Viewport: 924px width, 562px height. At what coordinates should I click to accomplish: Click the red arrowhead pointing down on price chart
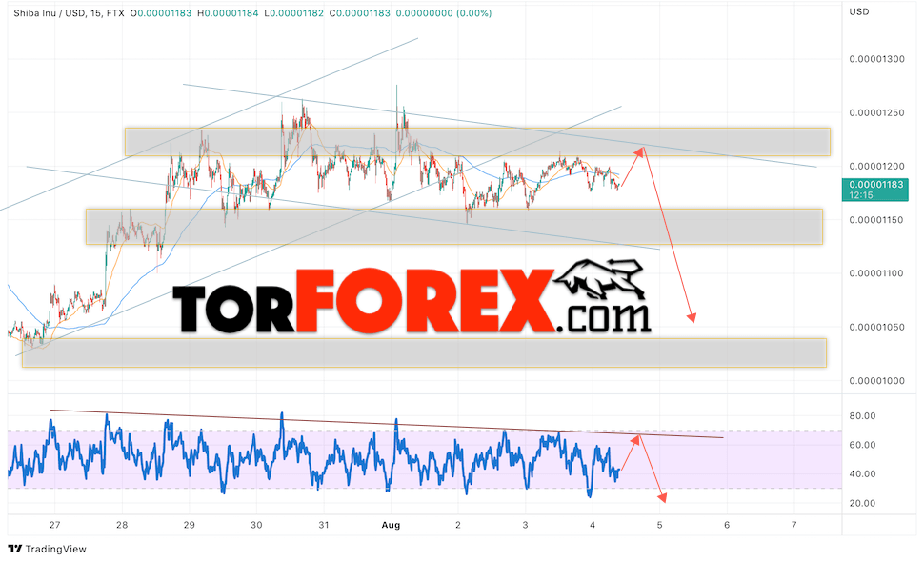pyautogui.click(x=693, y=318)
